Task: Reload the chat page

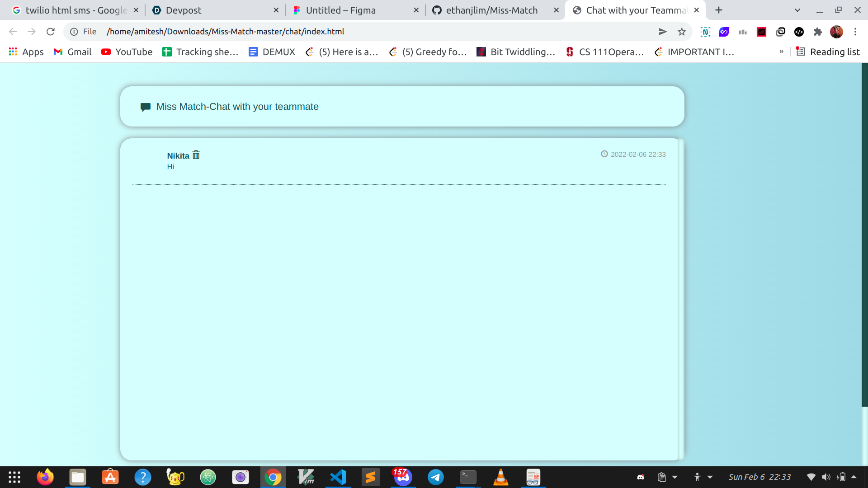Action: click(50, 32)
